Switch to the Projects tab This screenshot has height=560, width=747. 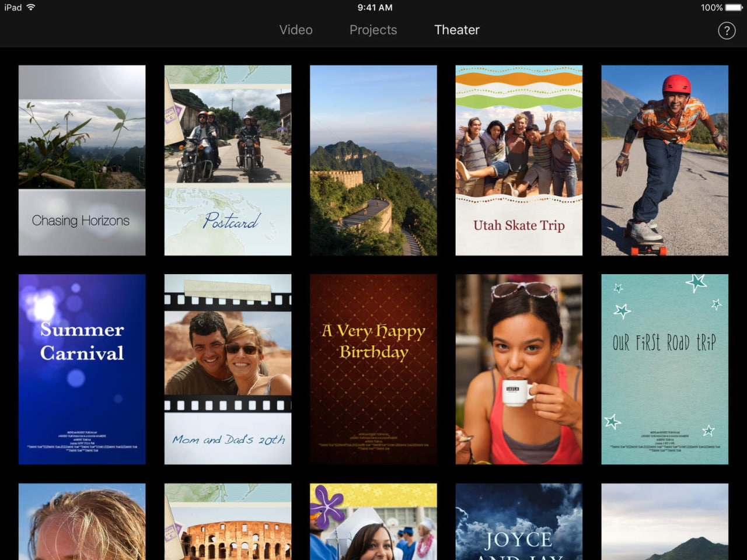[373, 30]
